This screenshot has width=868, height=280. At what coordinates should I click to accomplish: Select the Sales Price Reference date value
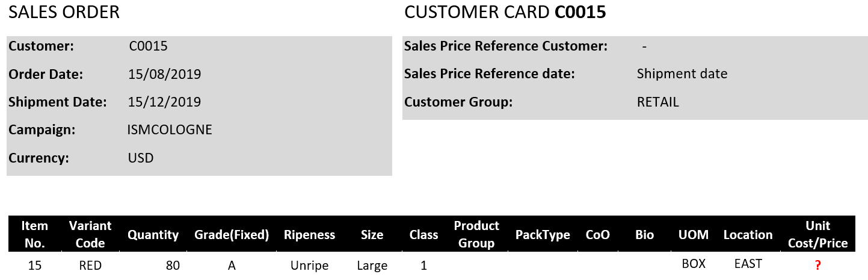click(x=682, y=73)
